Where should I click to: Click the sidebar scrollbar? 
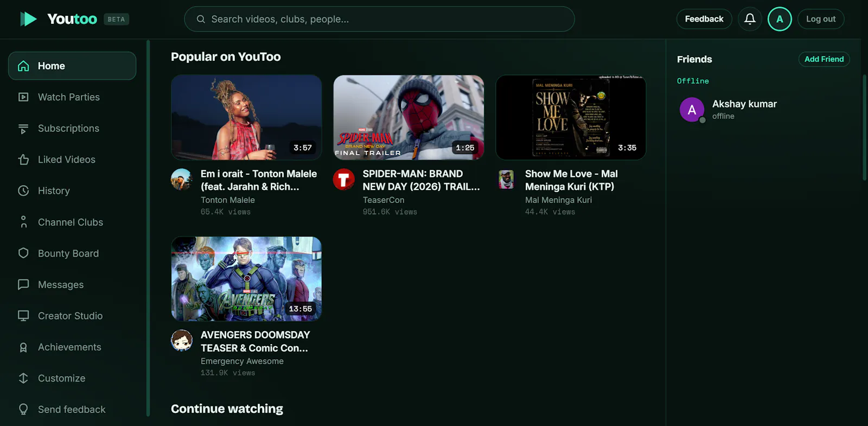[x=148, y=228]
